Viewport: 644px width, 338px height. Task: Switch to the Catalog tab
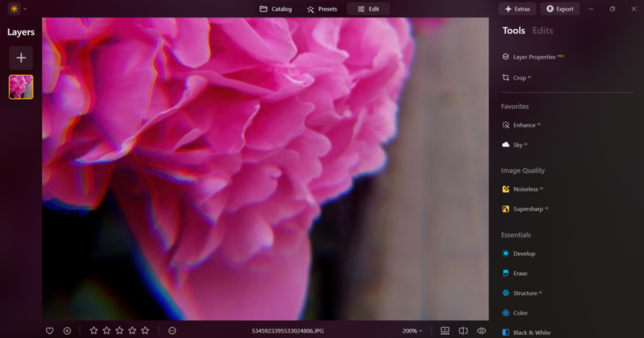276,9
